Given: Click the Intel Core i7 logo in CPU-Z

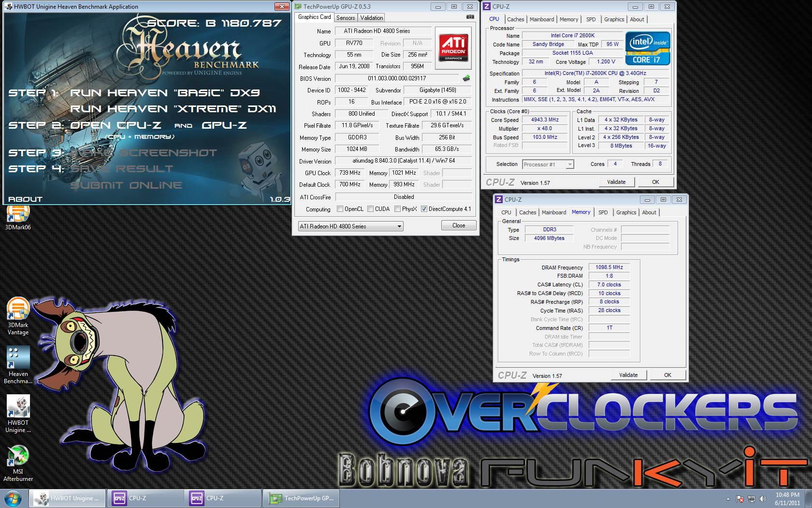Looking at the screenshot, I should [648, 48].
